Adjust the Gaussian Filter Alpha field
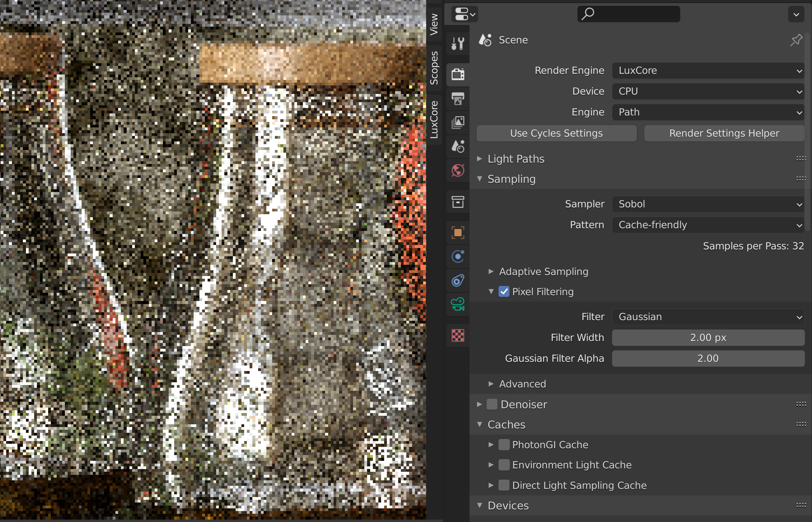 [708, 359]
